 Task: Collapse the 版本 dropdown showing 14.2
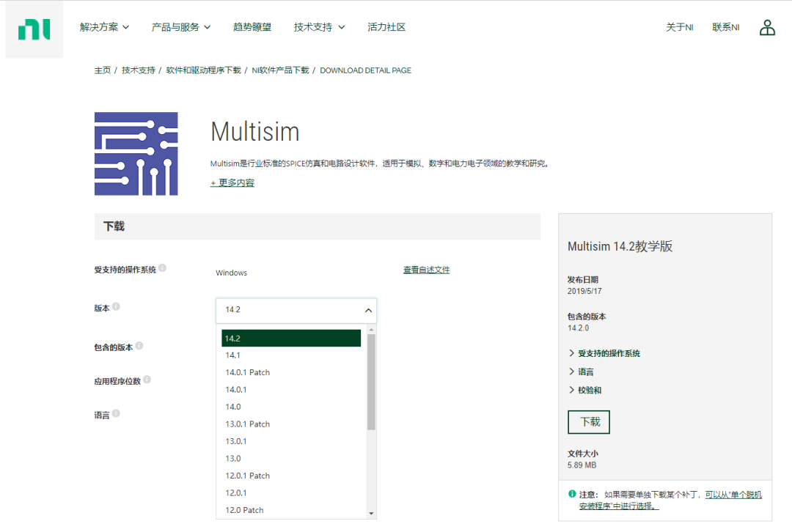tap(296, 310)
